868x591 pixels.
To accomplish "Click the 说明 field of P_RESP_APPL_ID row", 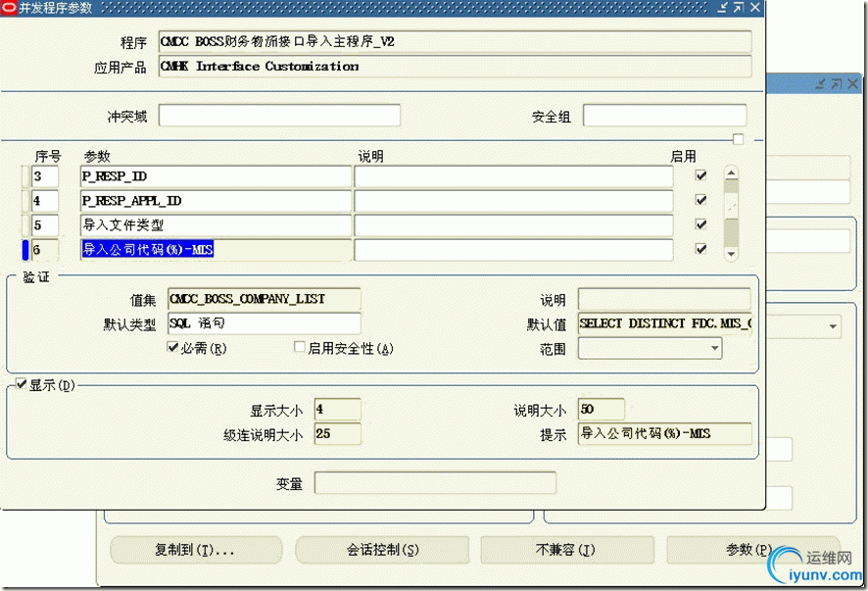I will click(x=513, y=201).
